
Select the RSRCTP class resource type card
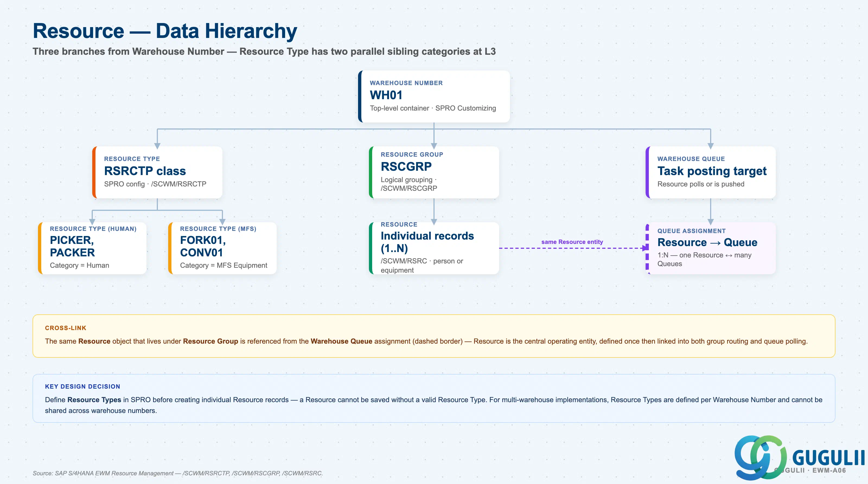coord(157,172)
